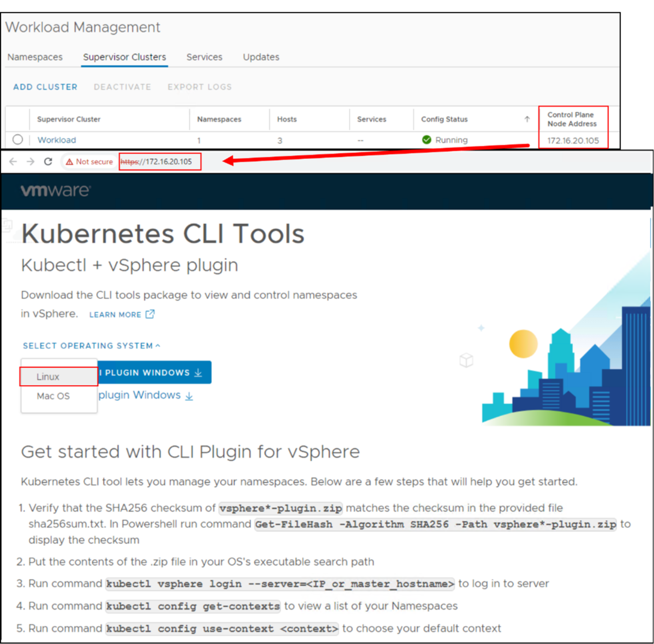654x644 pixels.
Task: Click the Running status text
Action: click(451, 140)
